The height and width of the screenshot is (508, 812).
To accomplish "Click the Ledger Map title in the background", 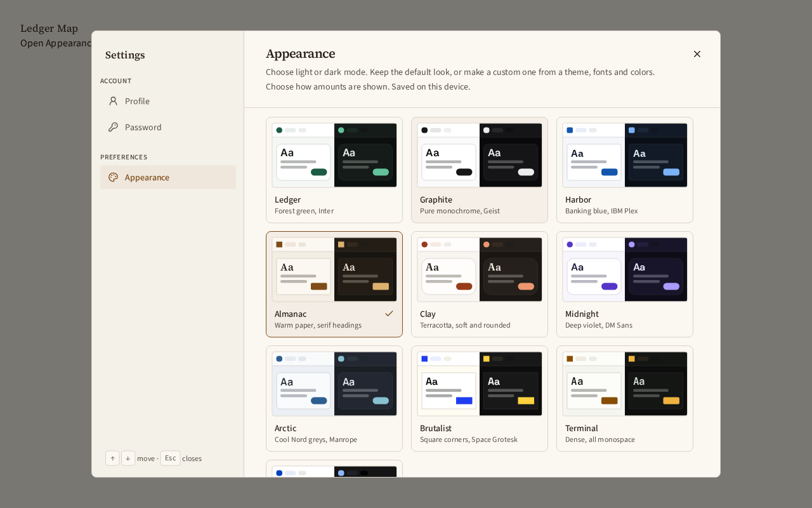I will pos(49,29).
